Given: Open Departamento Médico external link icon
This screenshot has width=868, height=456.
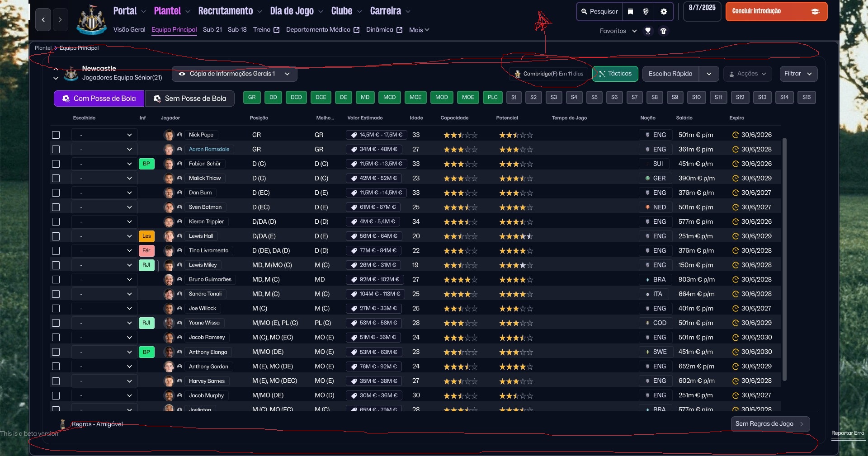Looking at the screenshot, I should (356, 30).
